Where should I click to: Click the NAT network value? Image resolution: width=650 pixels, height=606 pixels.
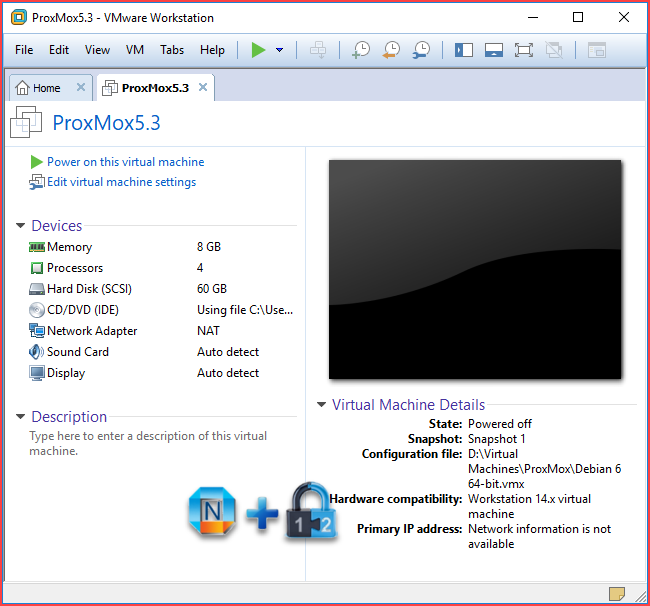click(208, 331)
